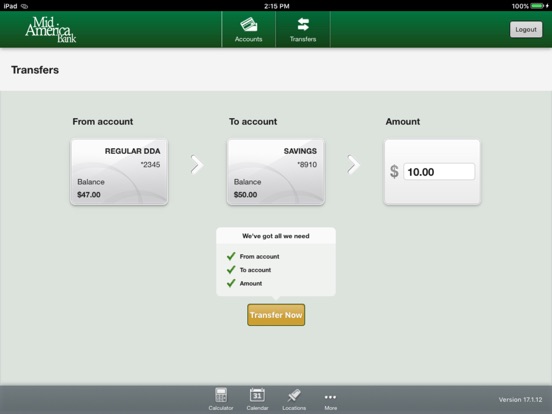This screenshot has height=414, width=552.
Task: Open the Calendar tool
Action: tap(257, 399)
